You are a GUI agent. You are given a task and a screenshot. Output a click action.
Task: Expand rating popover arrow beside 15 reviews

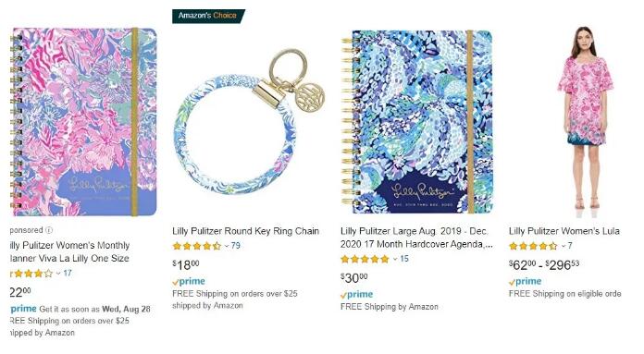tap(395, 259)
